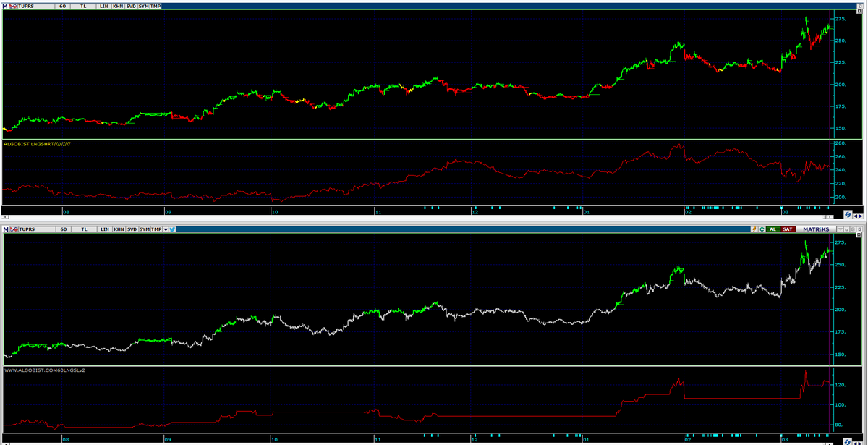
Task: Click the lightning bolt icon in the bottom chart header
Action: (x=754, y=229)
